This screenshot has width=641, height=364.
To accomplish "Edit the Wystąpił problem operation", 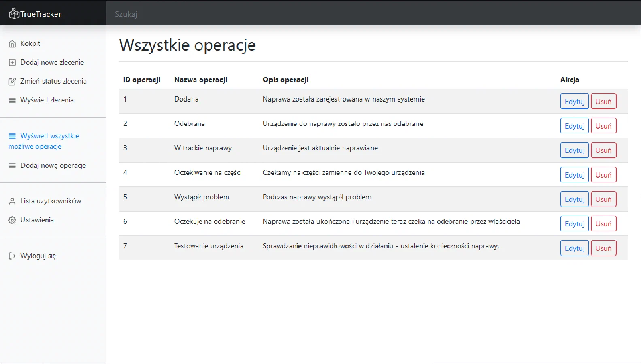I will 574,199.
